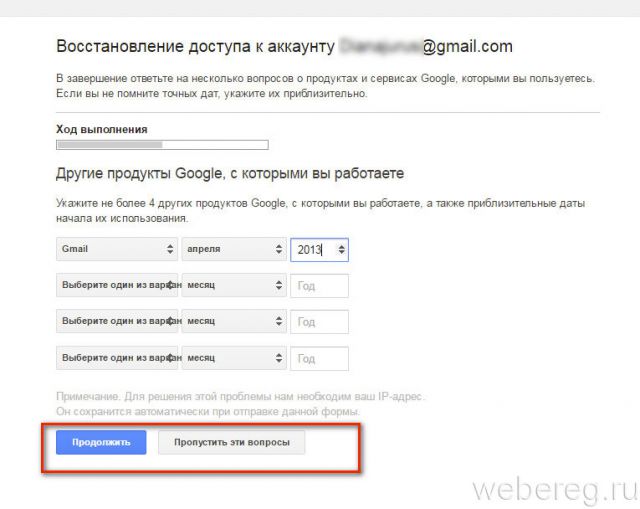Click the third row Год input field

click(x=319, y=322)
